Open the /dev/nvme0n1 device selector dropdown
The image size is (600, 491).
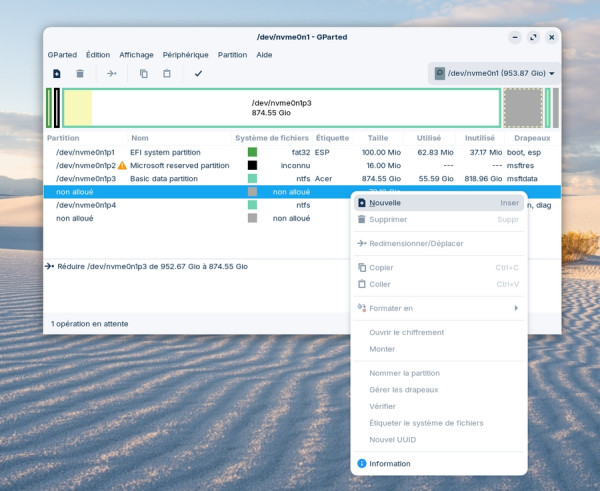click(x=494, y=73)
